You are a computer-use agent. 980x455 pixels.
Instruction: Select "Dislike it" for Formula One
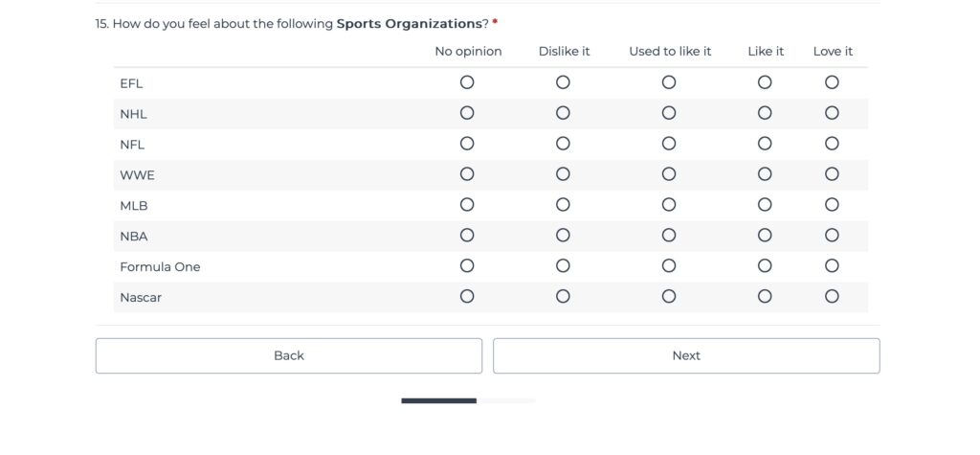(563, 266)
